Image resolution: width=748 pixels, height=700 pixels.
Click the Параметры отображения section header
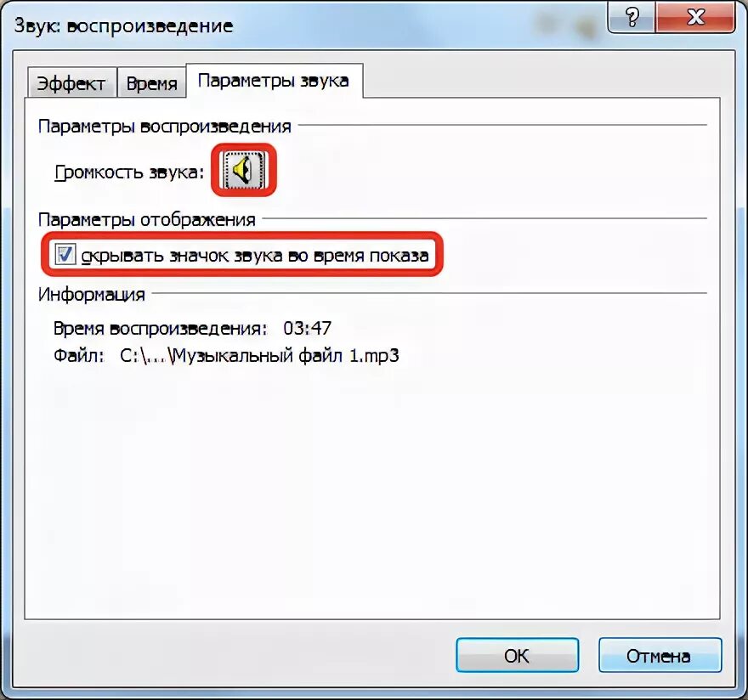pyautogui.click(x=147, y=220)
